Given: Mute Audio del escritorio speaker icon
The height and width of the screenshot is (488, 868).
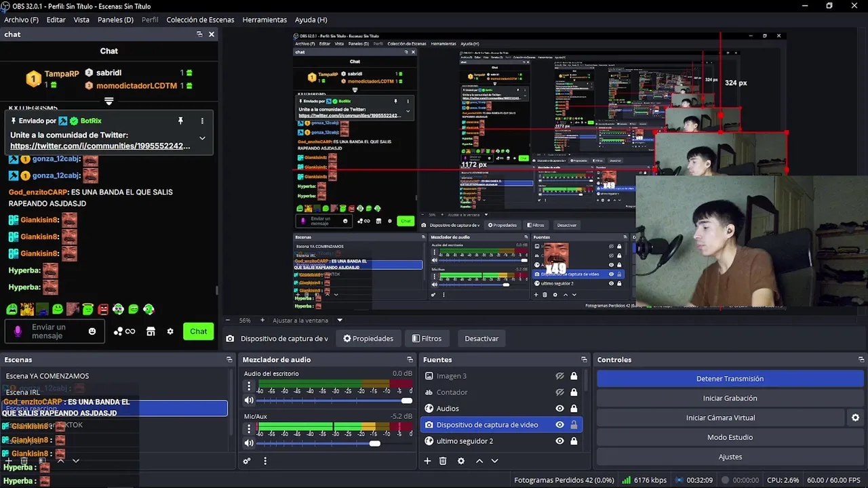Looking at the screenshot, I should coord(249,401).
